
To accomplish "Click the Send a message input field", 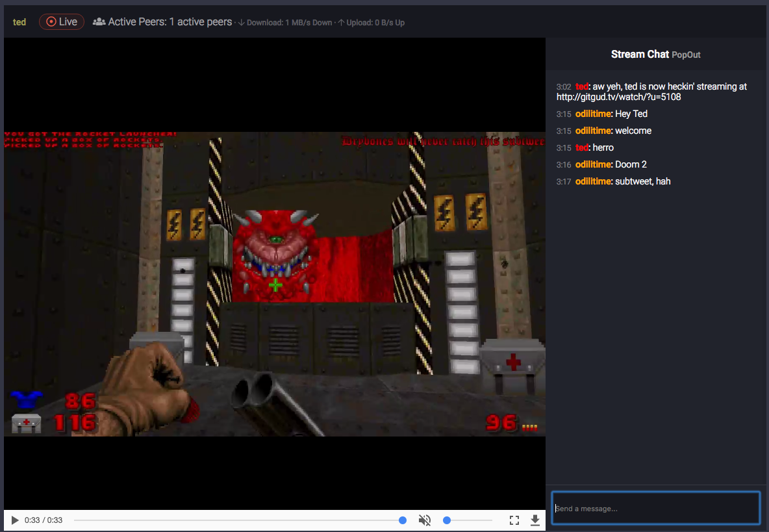I will point(656,509).
